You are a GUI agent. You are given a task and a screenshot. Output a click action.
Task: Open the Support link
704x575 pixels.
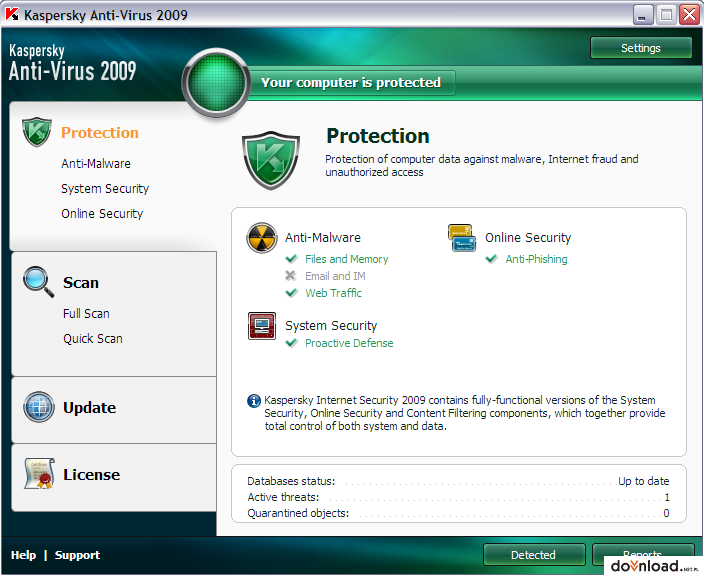click(77, 555)
